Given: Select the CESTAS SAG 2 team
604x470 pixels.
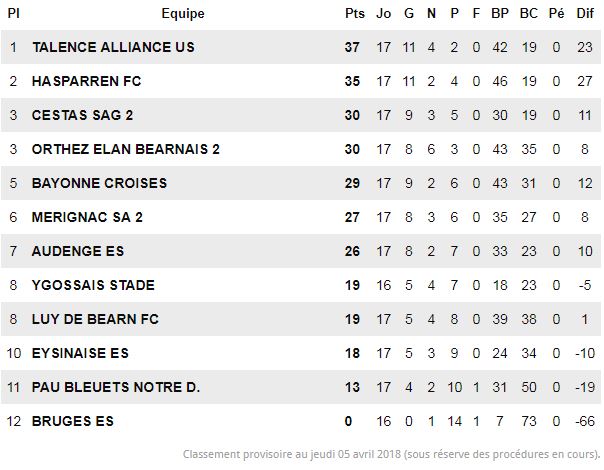Looking at the screenshot, I should click(x=82, y=115).
